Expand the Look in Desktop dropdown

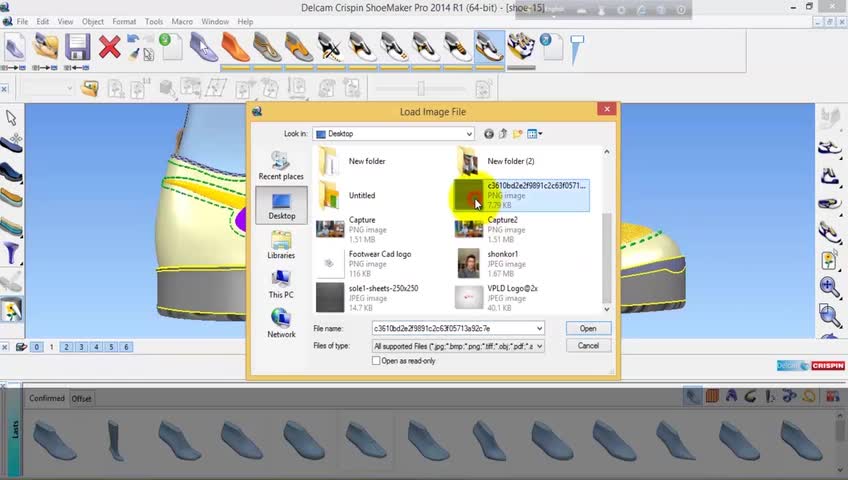[468, 134]
